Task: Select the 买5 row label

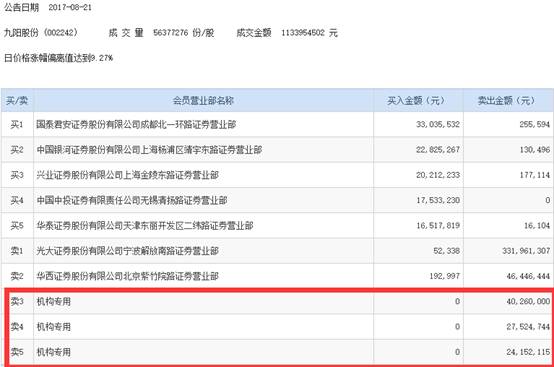Action: (x=17, y=225)
